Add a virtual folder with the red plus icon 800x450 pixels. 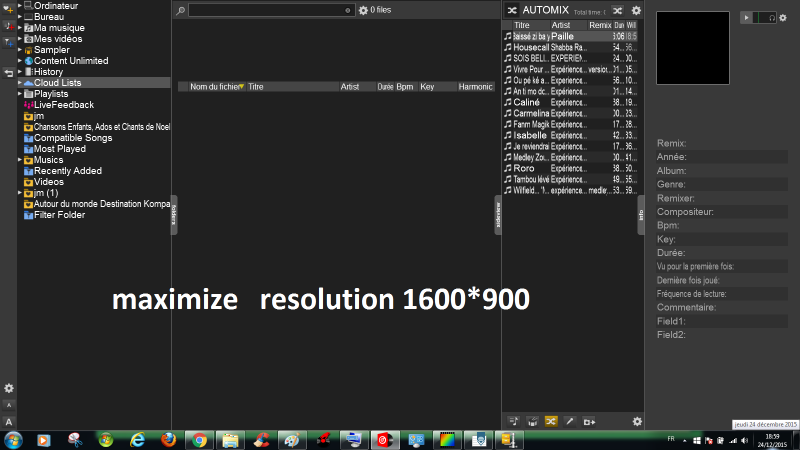click(x=8, y=26)
